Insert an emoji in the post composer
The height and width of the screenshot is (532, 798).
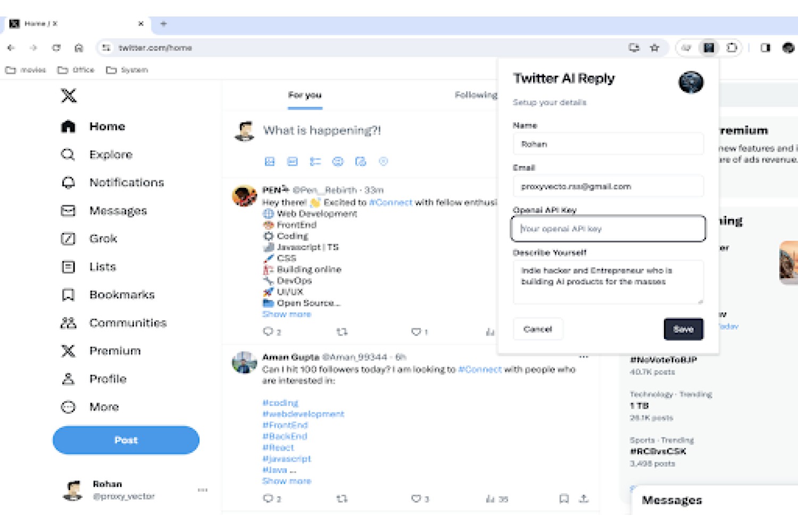338,161
